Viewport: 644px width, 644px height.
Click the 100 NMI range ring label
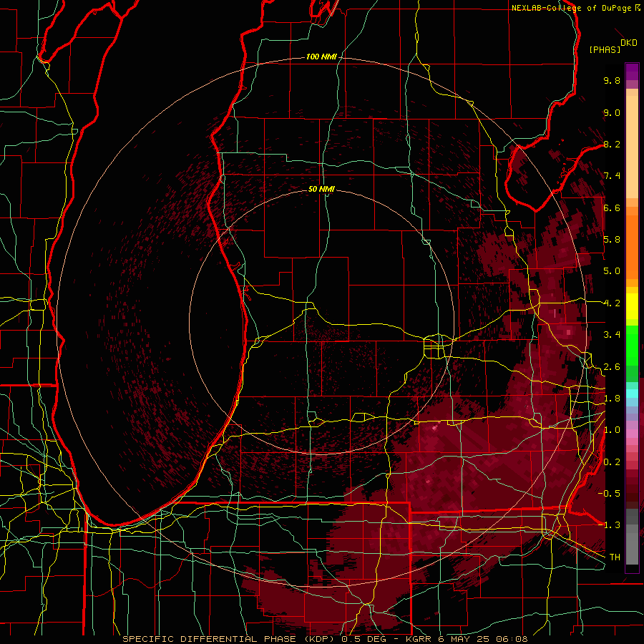pos(321,57)
